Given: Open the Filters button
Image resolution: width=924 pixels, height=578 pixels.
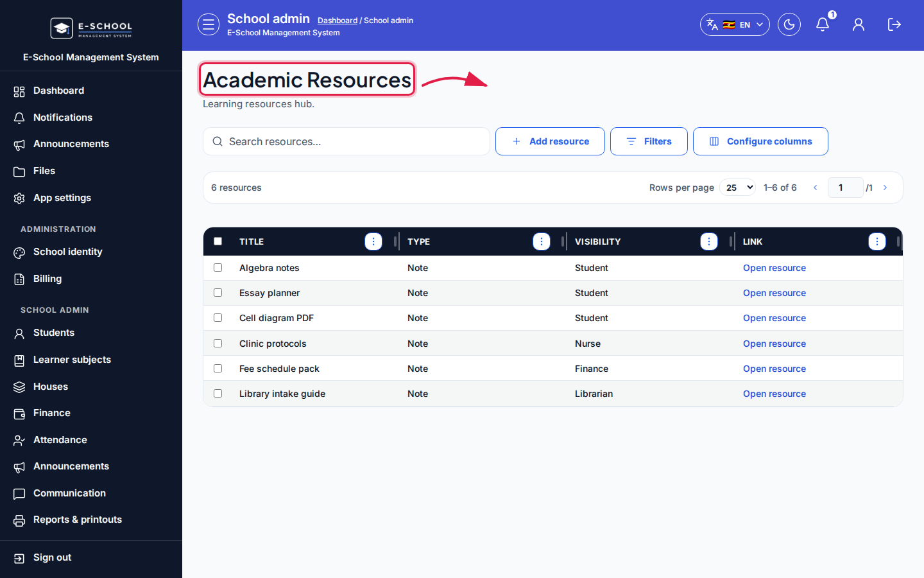Looking at the screenshot, I should 649,141.
